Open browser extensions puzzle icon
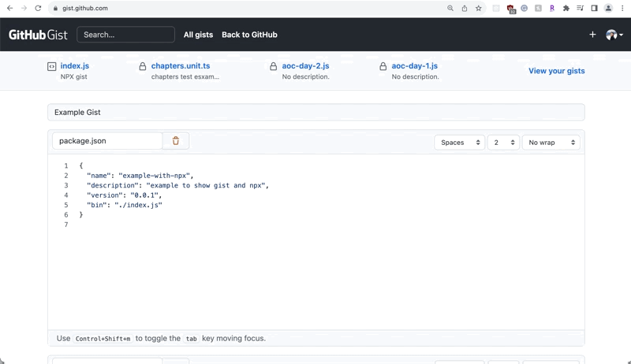 [x=566, y=8]
